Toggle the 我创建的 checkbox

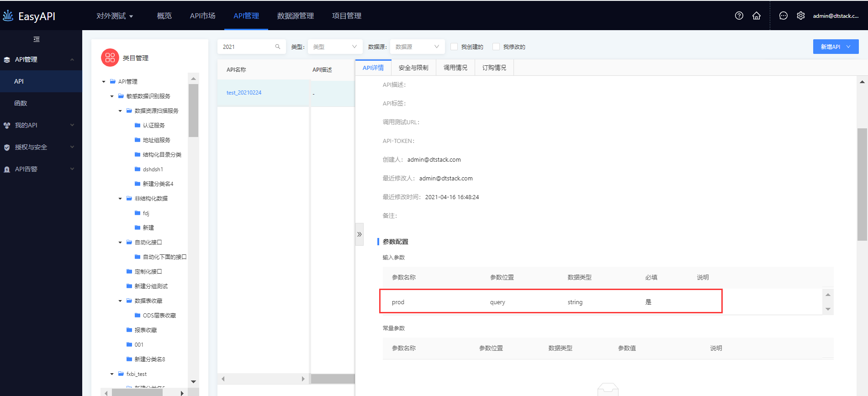(454, 47)
